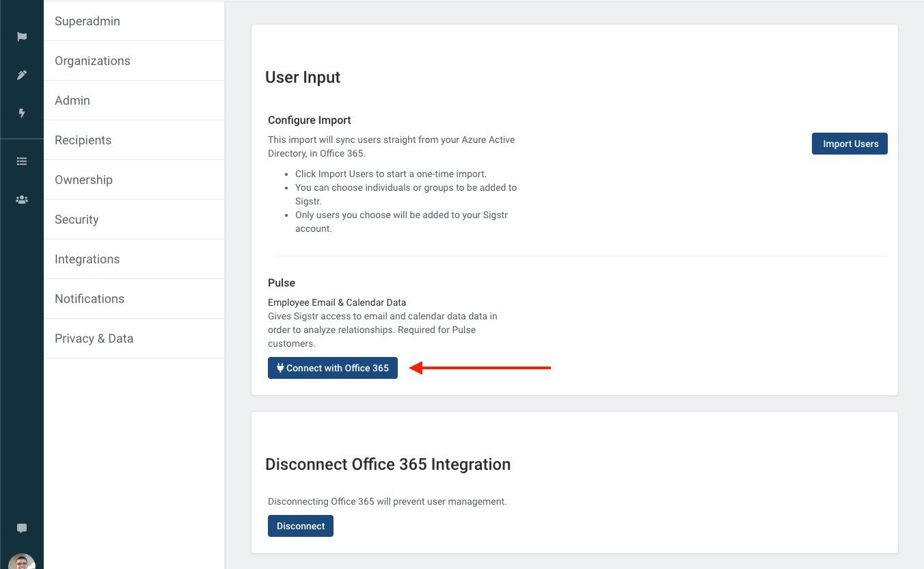Go to Organizations settings
Viewport: 924px width, 569px height.
point(134,61)
